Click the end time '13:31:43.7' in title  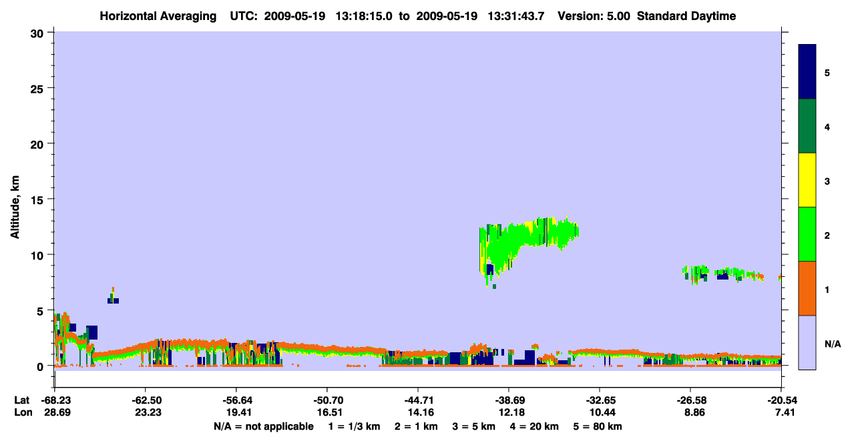point(516,16)
